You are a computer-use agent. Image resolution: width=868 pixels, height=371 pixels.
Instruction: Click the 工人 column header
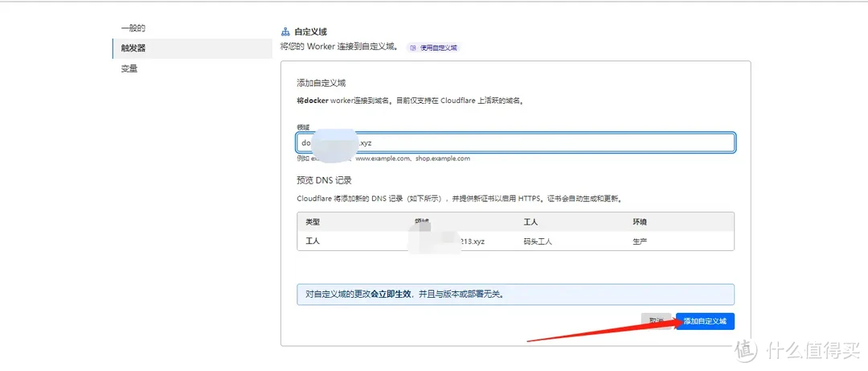click(x=531, y=222)
